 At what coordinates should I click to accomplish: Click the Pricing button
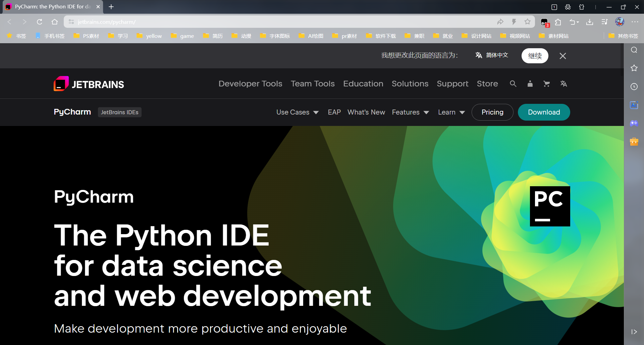pyautogui.click(x=492, y=112)
